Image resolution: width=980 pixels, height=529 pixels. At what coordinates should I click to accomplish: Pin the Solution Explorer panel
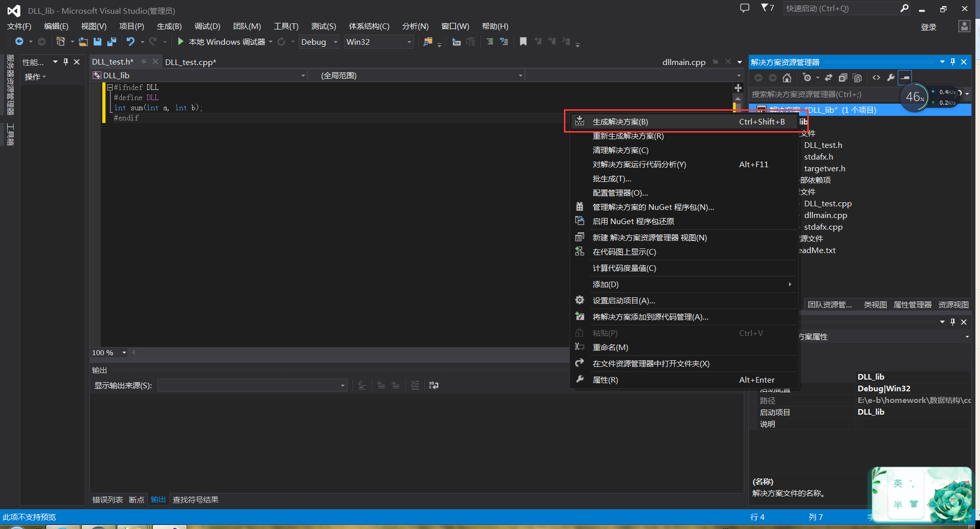953,62
